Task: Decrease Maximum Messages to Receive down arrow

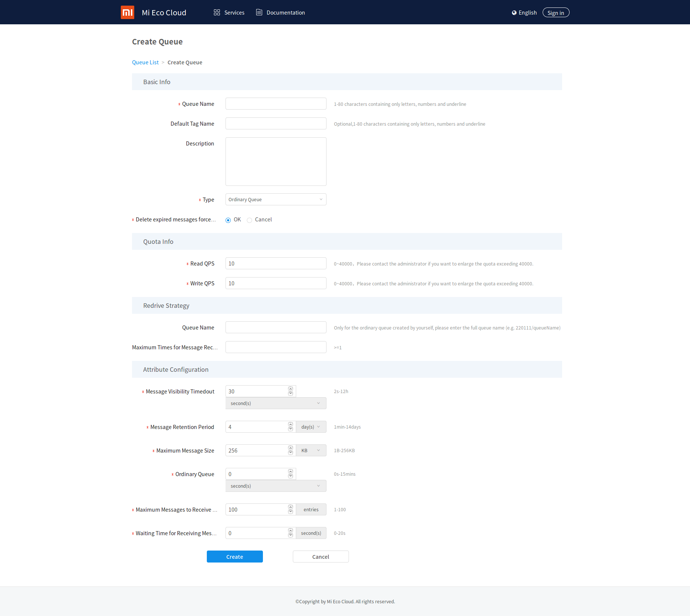Action: [291, 512]
